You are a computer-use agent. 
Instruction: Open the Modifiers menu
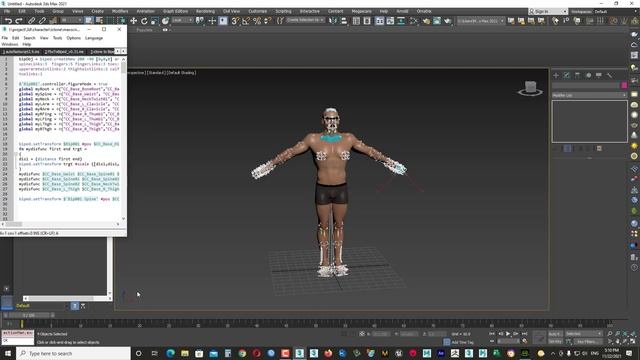tap(120, 11)
